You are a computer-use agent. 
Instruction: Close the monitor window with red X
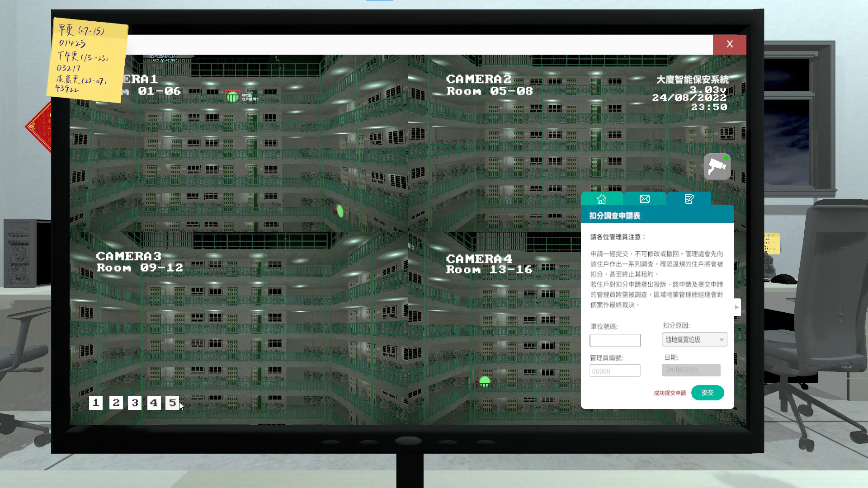[729, 44]
